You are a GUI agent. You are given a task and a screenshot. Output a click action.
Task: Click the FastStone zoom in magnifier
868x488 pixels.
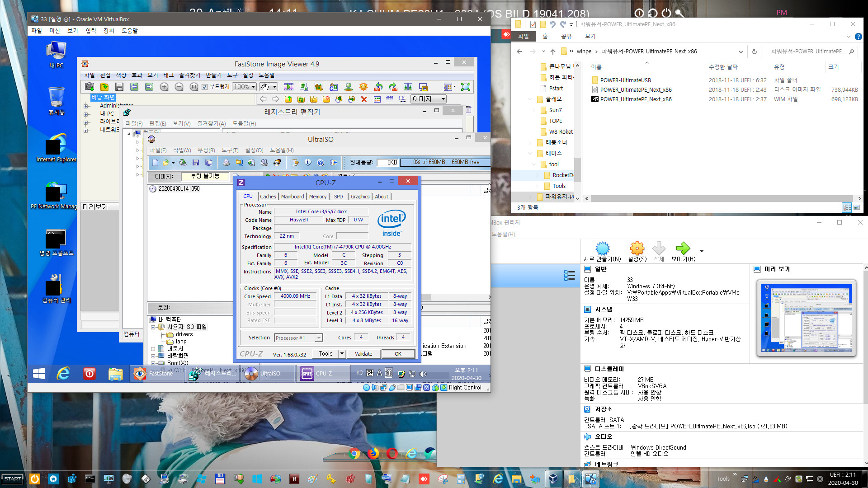tap(164, 87)
